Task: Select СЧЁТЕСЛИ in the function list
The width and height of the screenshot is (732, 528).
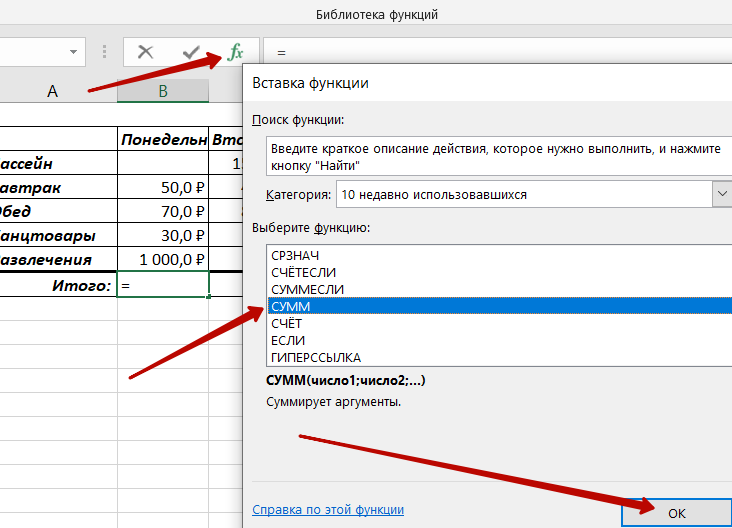Action: click(x=303, y=273)
